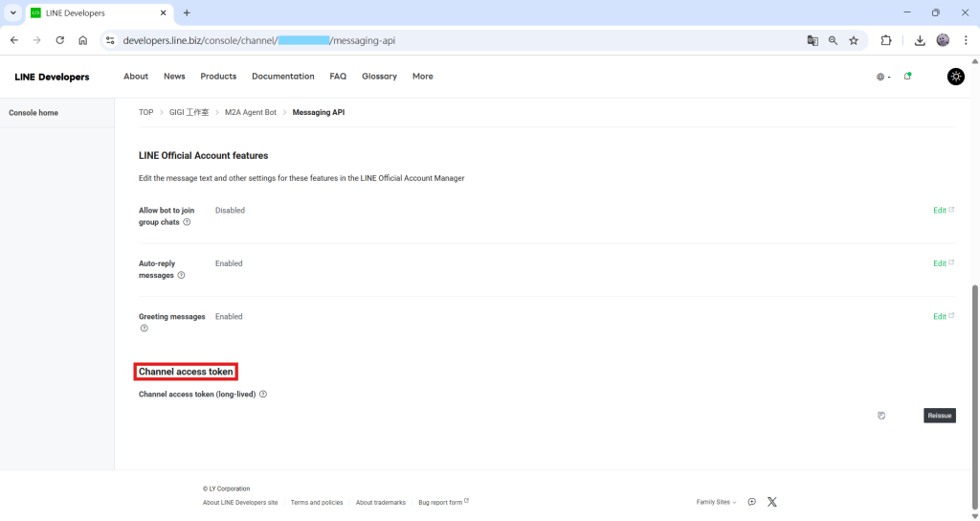This screenshot has height=521, width=980.
Task: Open the Chrome profile avatar
Action: coord(943,40)
